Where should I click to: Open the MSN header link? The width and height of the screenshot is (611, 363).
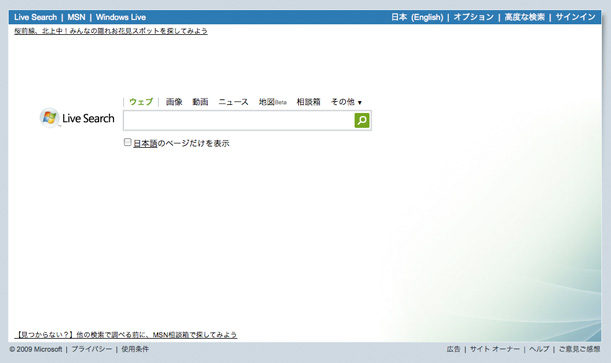tap(76, 17)
